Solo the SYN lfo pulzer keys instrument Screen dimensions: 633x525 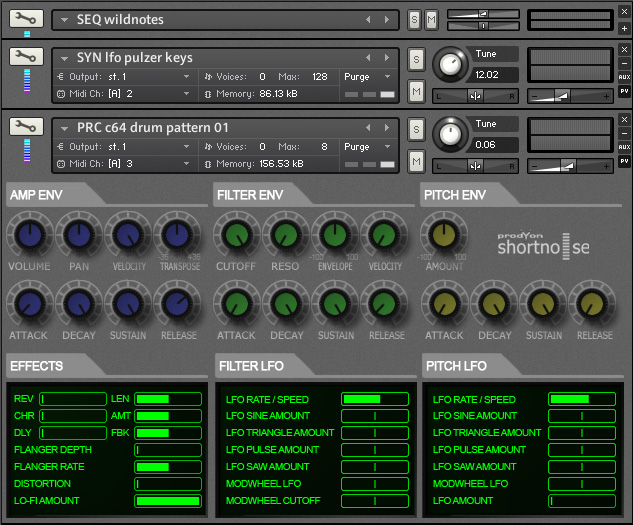coord(415,58)
